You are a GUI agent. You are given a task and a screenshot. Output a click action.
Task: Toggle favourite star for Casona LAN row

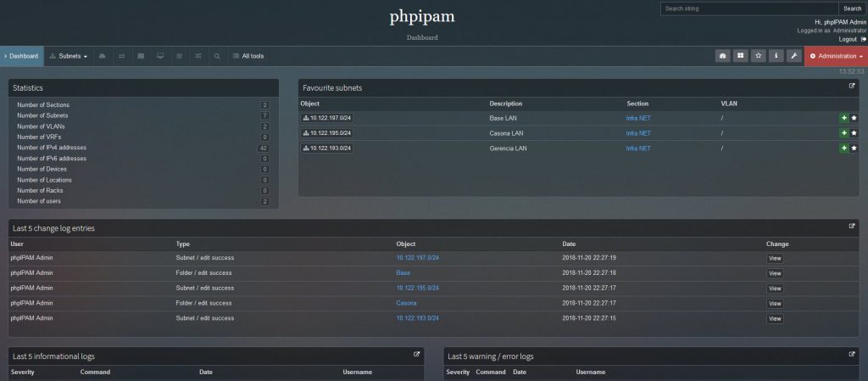pos(854,133)
